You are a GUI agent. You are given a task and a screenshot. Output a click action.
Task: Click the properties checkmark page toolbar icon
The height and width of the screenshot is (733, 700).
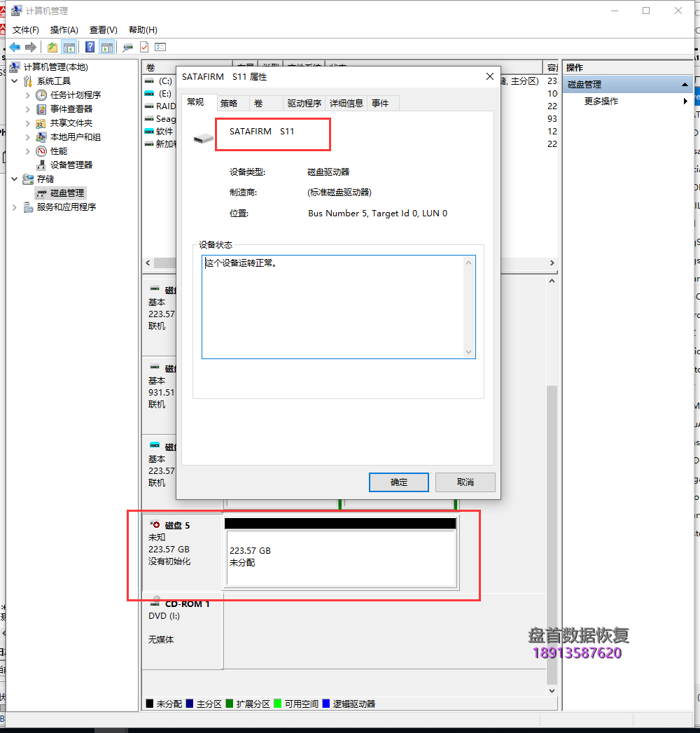click(144, 47)
